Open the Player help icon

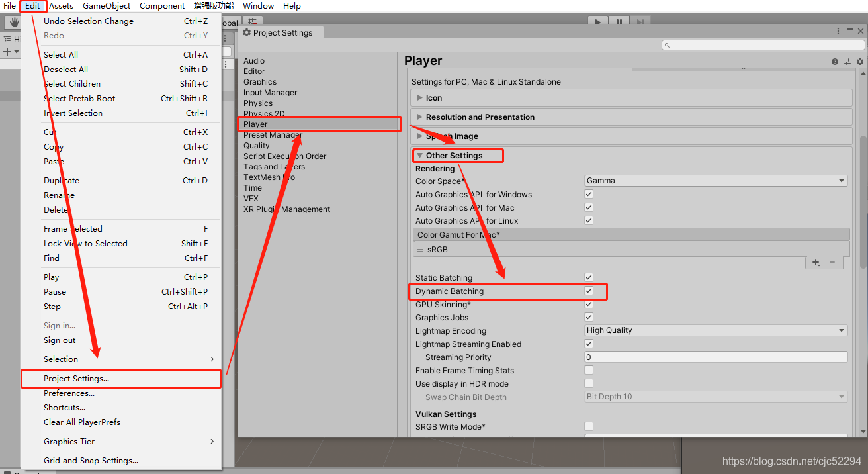835,62
